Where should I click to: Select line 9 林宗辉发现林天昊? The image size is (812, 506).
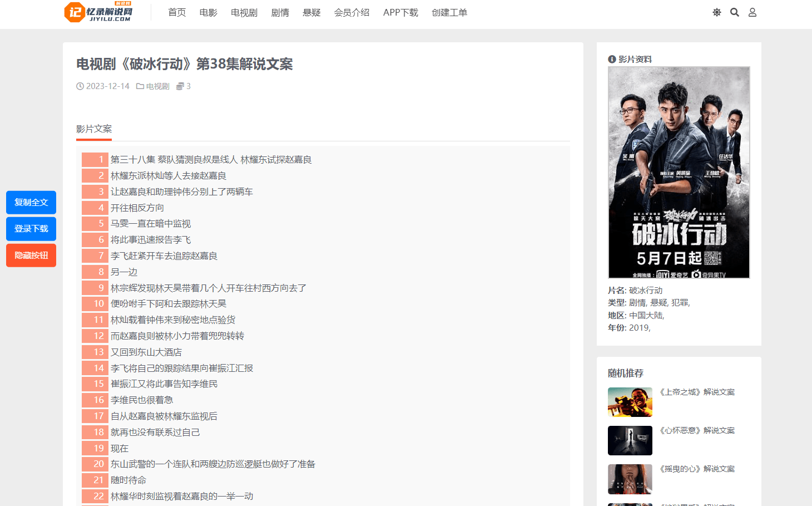[x=209, y=288]
